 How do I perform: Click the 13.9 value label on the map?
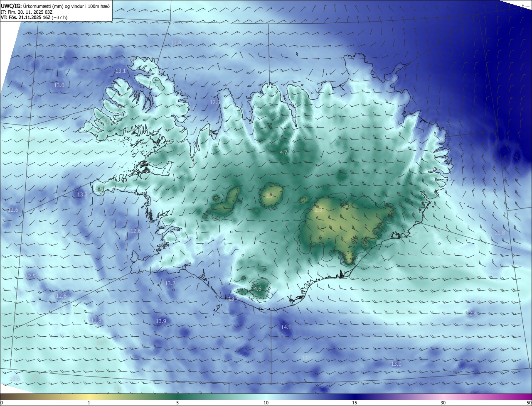click(x=161, y=321)
